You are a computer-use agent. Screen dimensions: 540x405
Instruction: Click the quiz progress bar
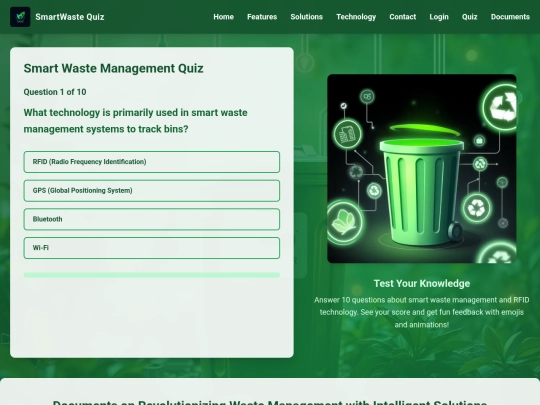click(x=152, y=275)
